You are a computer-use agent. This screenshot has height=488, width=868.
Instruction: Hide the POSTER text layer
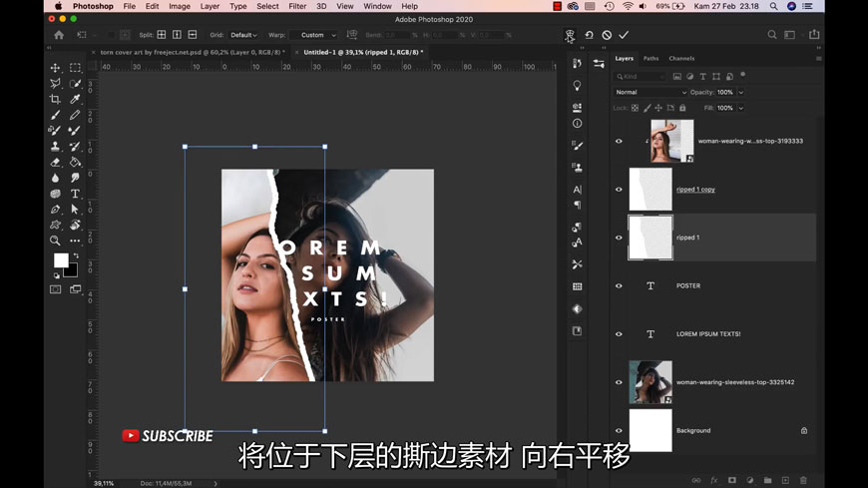tap(619, 285)
